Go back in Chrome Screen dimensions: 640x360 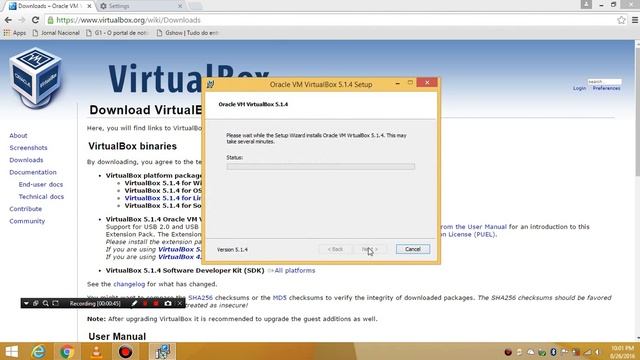(x=8, y=20)
